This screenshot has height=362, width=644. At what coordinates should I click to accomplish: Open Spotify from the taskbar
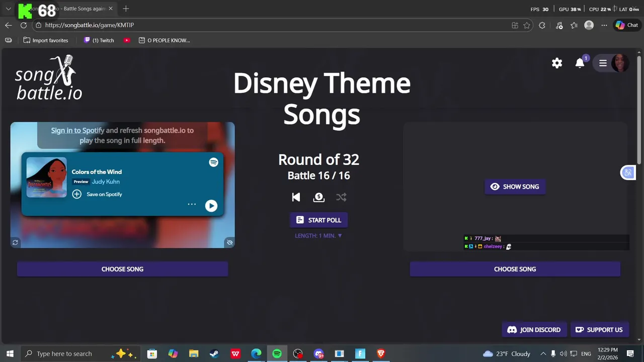pos(277,353)
